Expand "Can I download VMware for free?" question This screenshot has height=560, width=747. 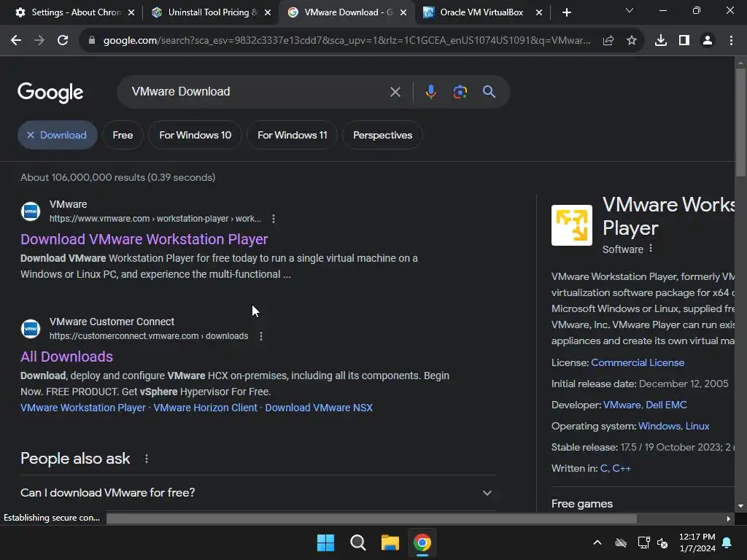pos(258,493)
